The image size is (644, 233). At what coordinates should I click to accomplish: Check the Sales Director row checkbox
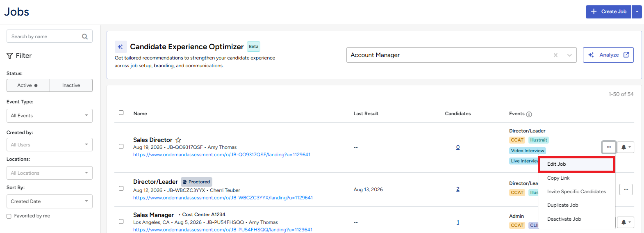click(121, 146)
